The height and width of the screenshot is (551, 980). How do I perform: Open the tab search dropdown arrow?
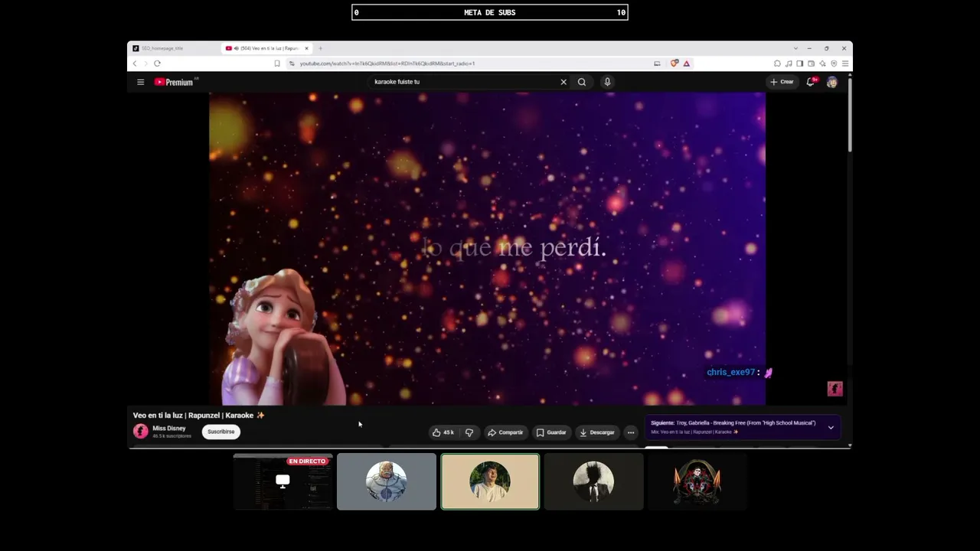pos(795,48)
